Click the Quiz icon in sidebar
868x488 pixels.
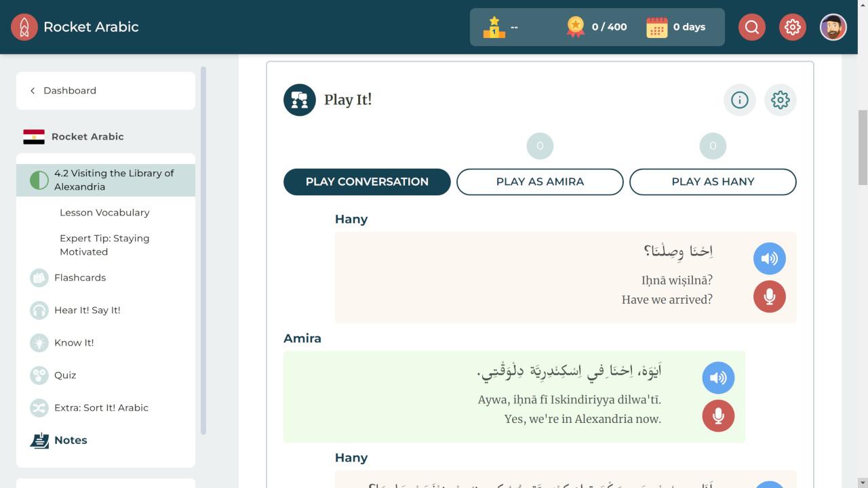pos(39,375)
